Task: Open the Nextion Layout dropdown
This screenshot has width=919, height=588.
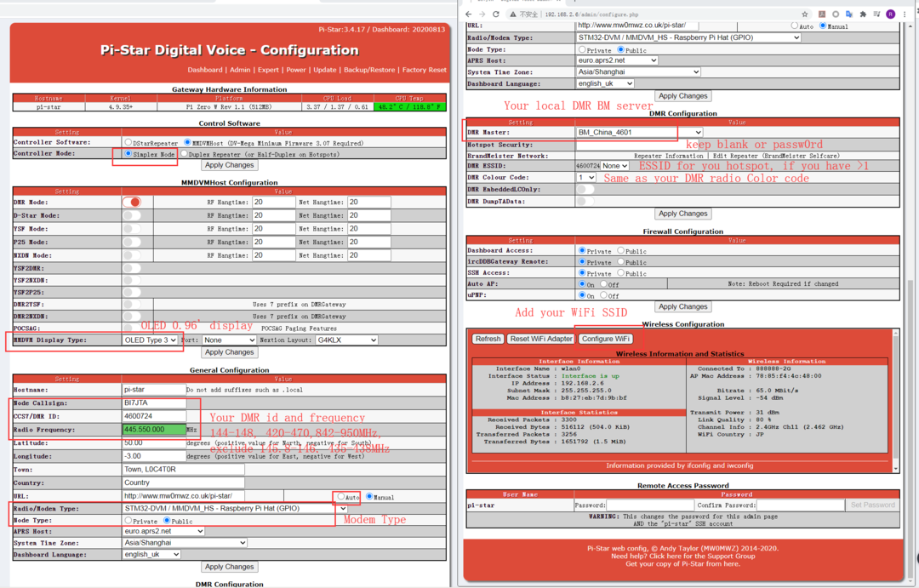Action: point(347,340)
